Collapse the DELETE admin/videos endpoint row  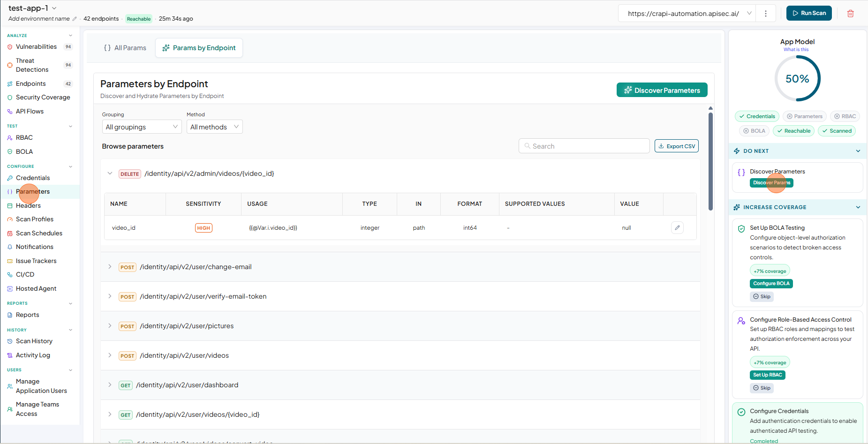(110, 173)
